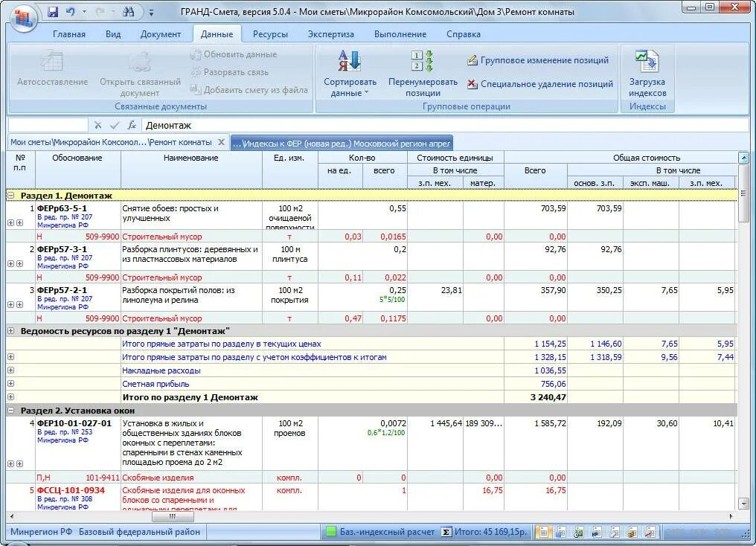
Task: Click the Обоснование column header
Action: click(77, 170)
